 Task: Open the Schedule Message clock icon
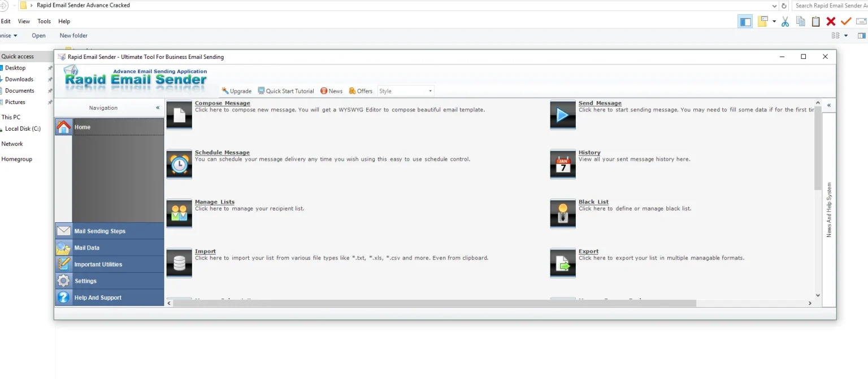179,164
